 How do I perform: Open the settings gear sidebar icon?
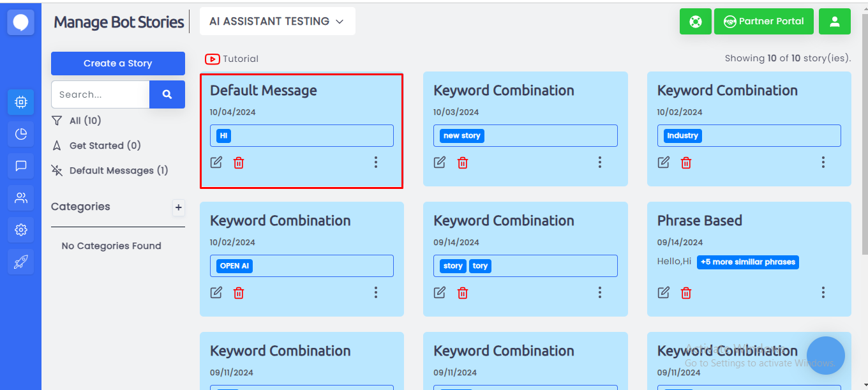pyautogui.click(x=20, y=230)
